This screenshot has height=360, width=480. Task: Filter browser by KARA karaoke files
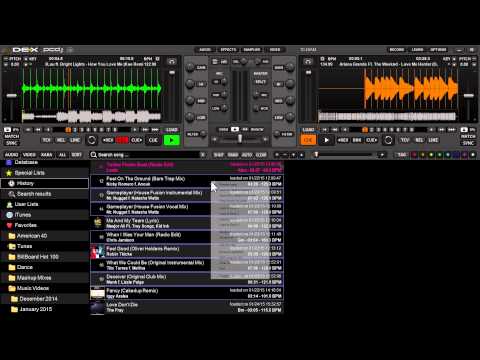(x=46, y=155)
